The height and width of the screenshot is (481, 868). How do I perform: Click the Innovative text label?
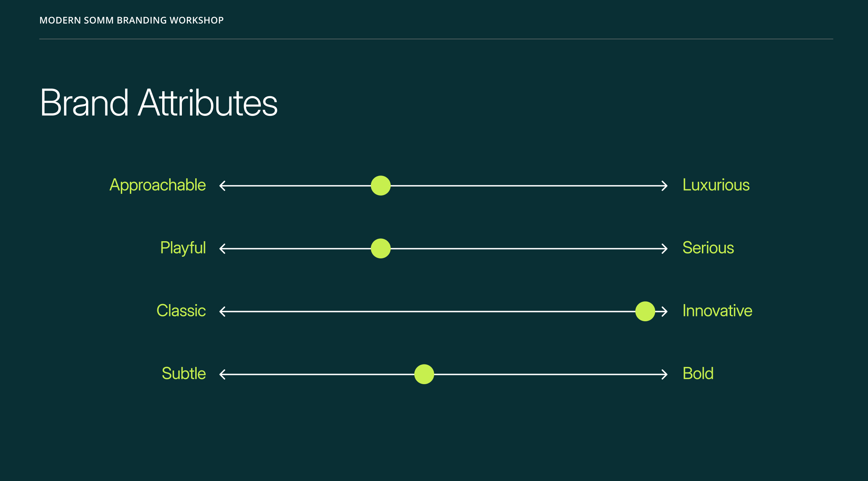(717, 311)
